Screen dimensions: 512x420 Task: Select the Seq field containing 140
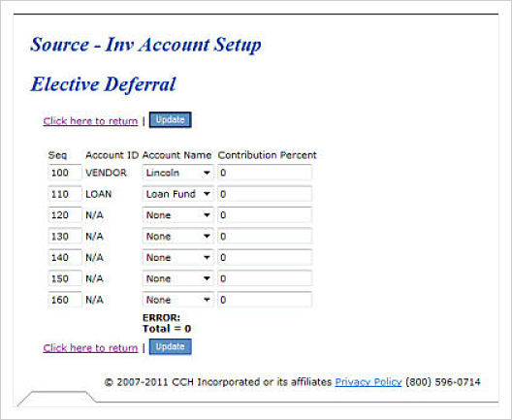(65, 258)
